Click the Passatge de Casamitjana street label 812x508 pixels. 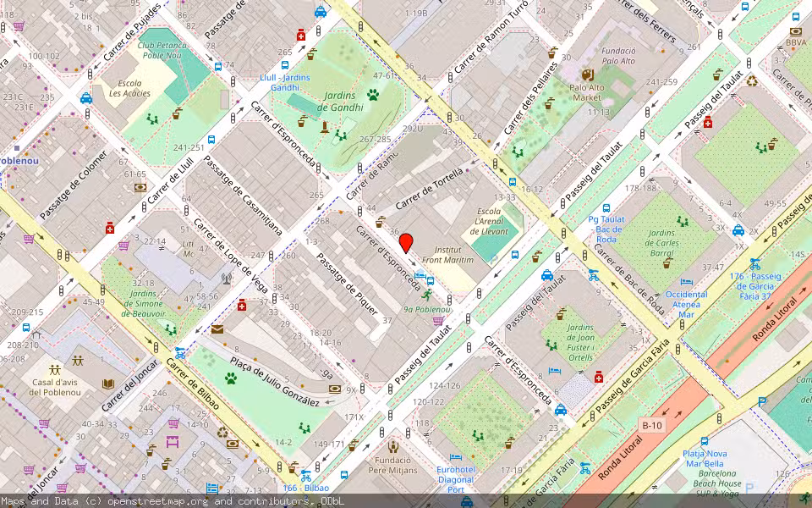[x=243, y=196]
